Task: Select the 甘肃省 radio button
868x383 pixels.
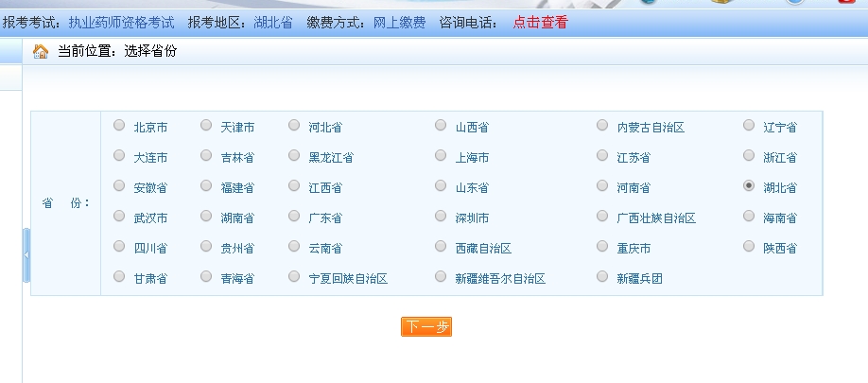Action: click(119, 276)
